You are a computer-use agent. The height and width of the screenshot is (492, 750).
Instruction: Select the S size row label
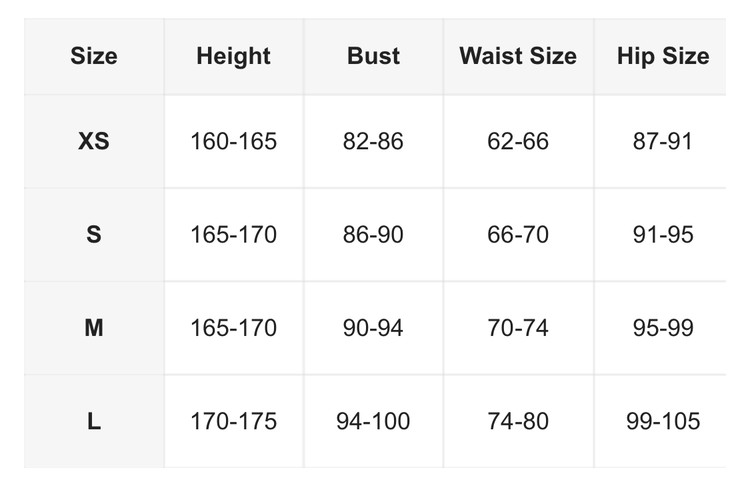[94, 235]
